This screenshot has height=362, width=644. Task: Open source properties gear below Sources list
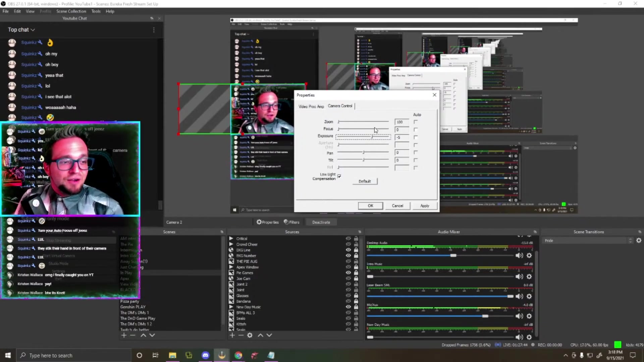click(250, 335)
